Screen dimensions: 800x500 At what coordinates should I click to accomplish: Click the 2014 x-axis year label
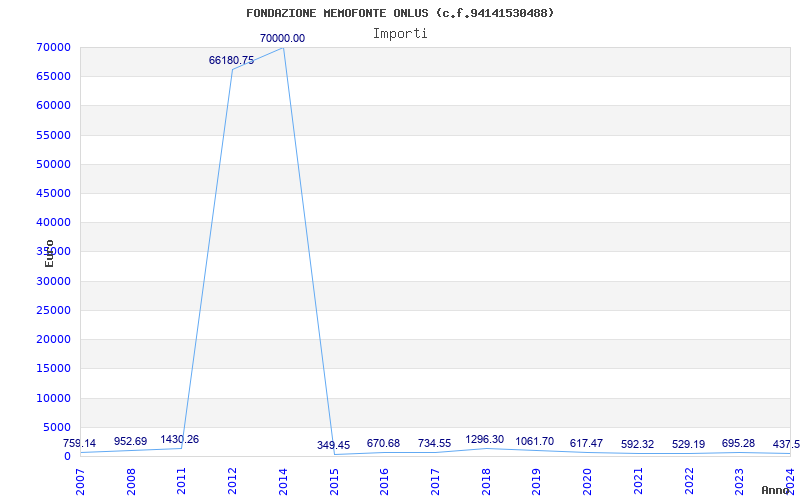(x=283, y=482)
